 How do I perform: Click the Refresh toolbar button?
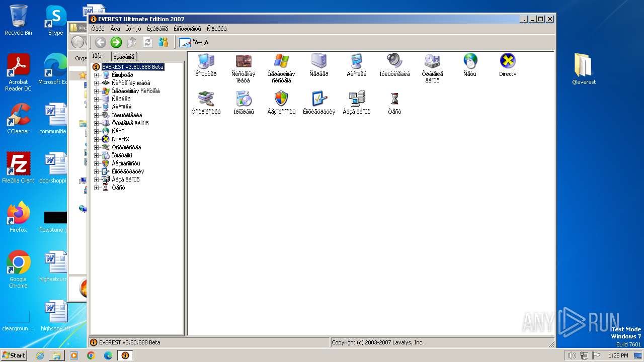coord(147,42)
